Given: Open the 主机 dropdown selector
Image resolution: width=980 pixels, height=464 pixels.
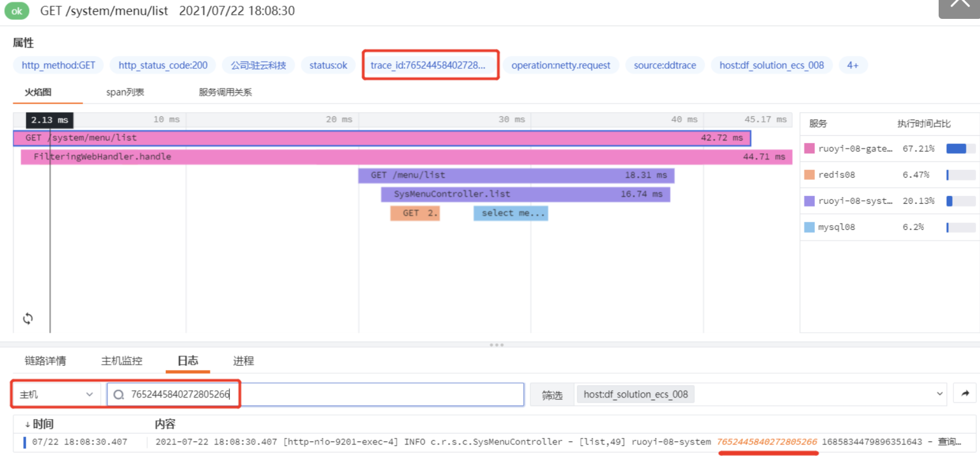Looking at the screenshot, I should click(56, 395).
